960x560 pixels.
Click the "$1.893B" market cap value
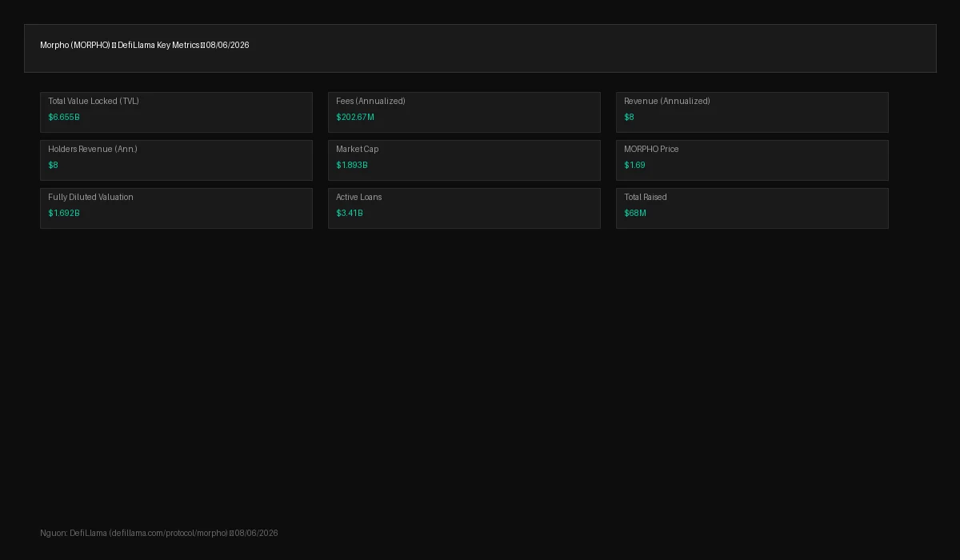352,166
